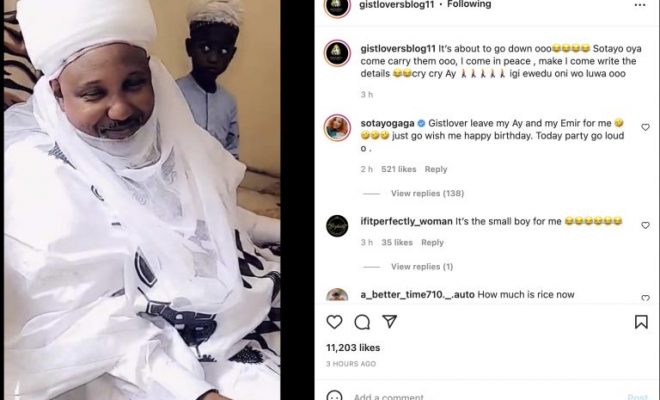Reply to sotayogaga's comment
Image resolution: width=660 pixels, height=400 pixels.
click(x=436, y=169)
